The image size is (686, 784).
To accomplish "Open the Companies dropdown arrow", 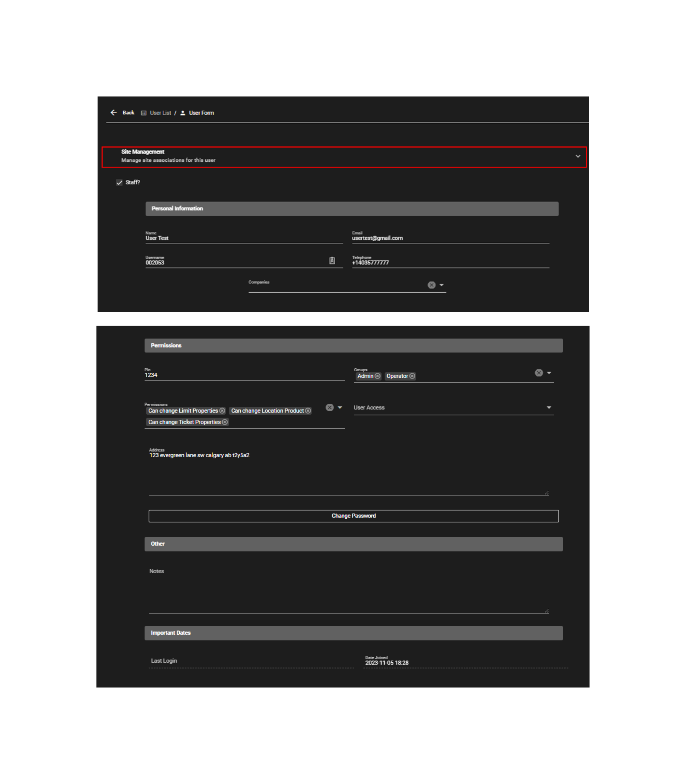I will coord(442,285).
